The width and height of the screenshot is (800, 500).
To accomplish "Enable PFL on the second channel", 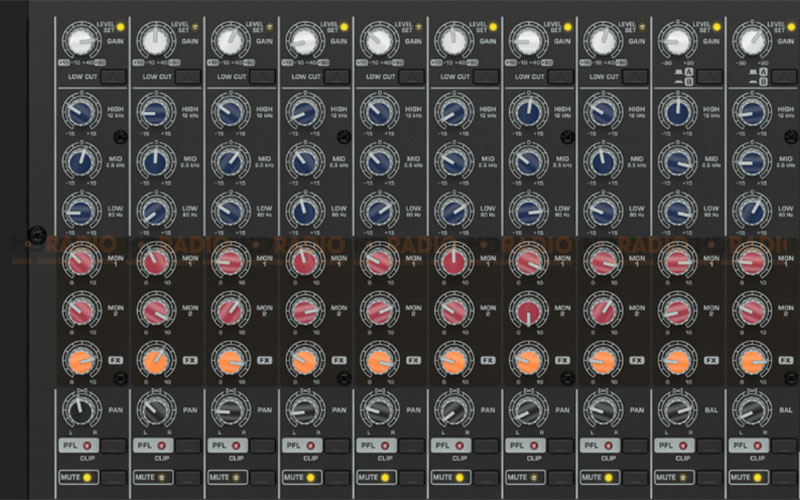I will tap(154, 444).
